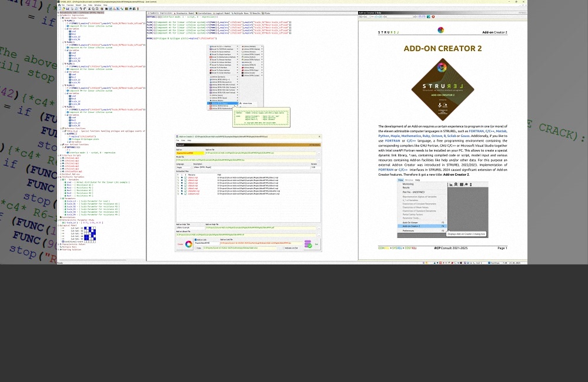The width and height of the screenshot is (588, 382).
Task: Click the Conditional Event tree icon
Action: tap(63, 242)
